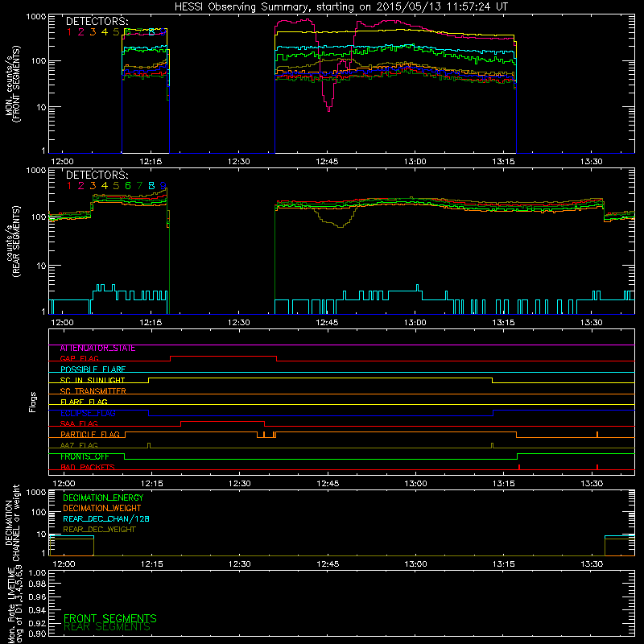Screen dimensions: 644x644
Task: Select the 'SC_IN_SUNLIGHT' flag label
Action: (x=93, y=380)
